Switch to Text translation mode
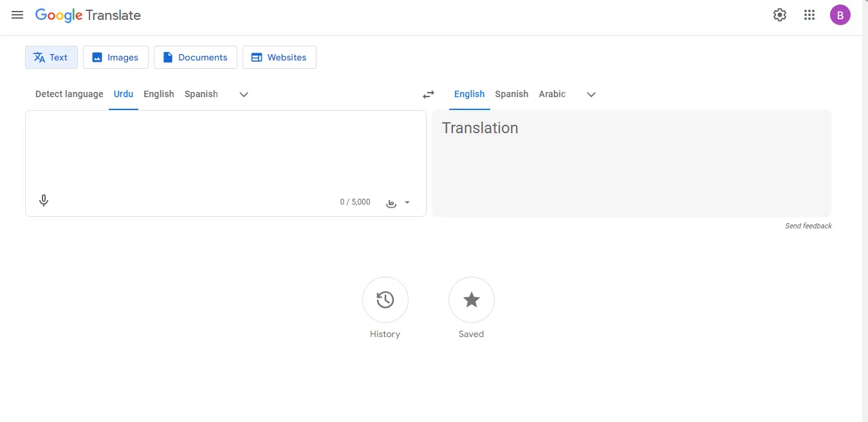 (51, 57)
